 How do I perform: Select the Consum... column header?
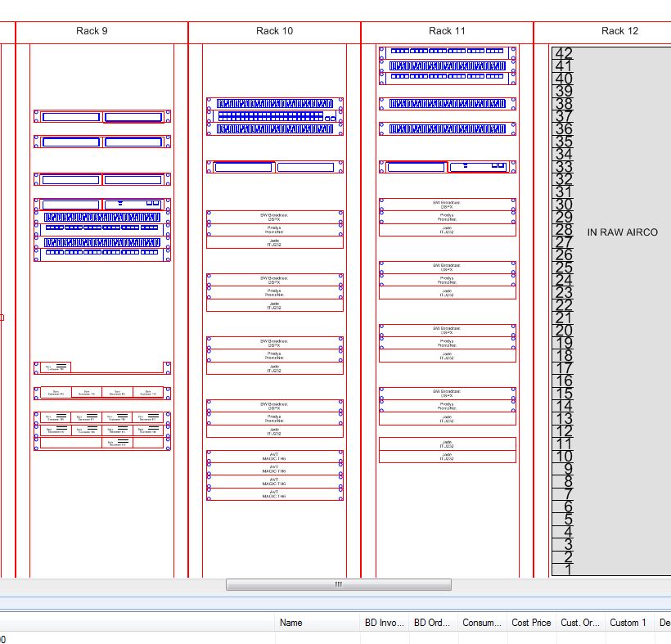[482, 623]
